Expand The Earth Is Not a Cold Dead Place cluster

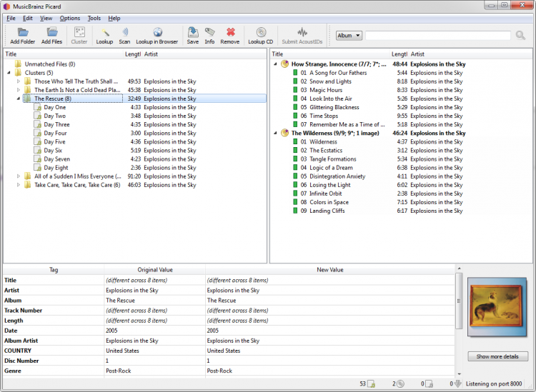pyautogui.click(x=19, y=90)
